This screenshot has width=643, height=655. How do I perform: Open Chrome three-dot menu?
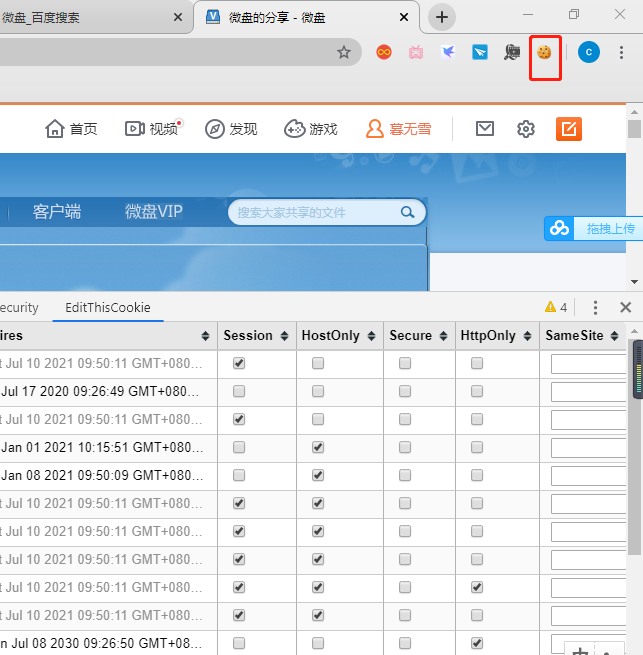point(621,52)
